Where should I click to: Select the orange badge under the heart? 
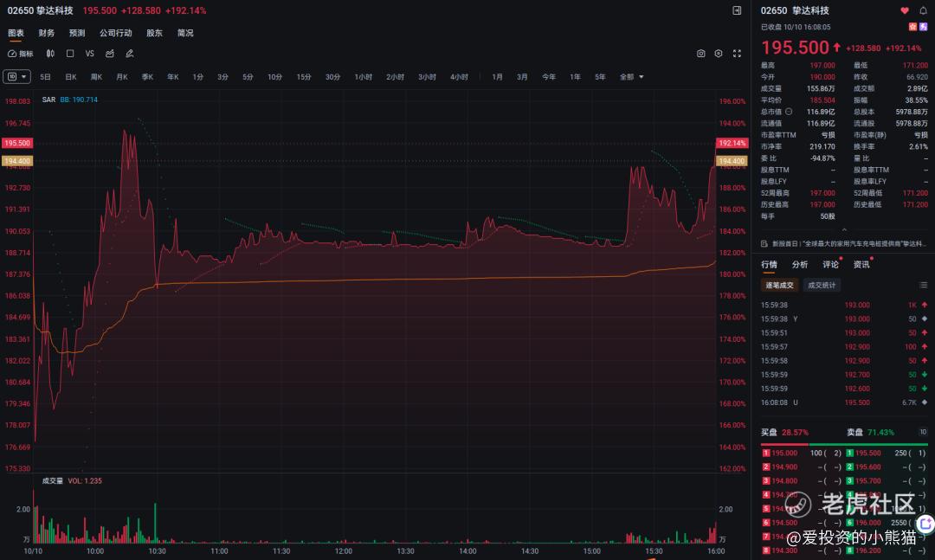click(x=912, y=27)
